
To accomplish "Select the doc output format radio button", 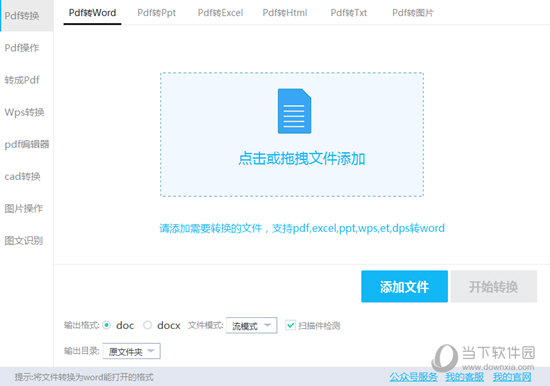I will click(107, 325).
